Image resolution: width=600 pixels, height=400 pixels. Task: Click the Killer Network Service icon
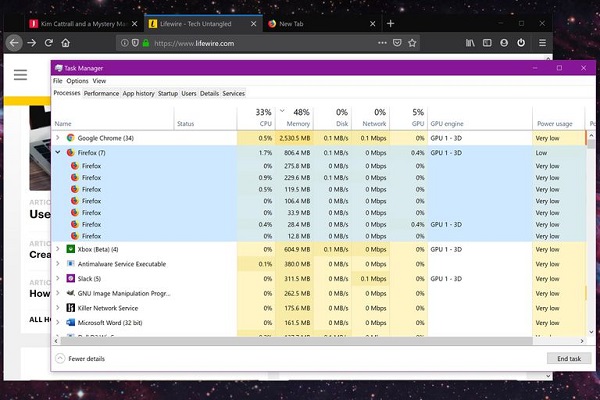[70, 308]
